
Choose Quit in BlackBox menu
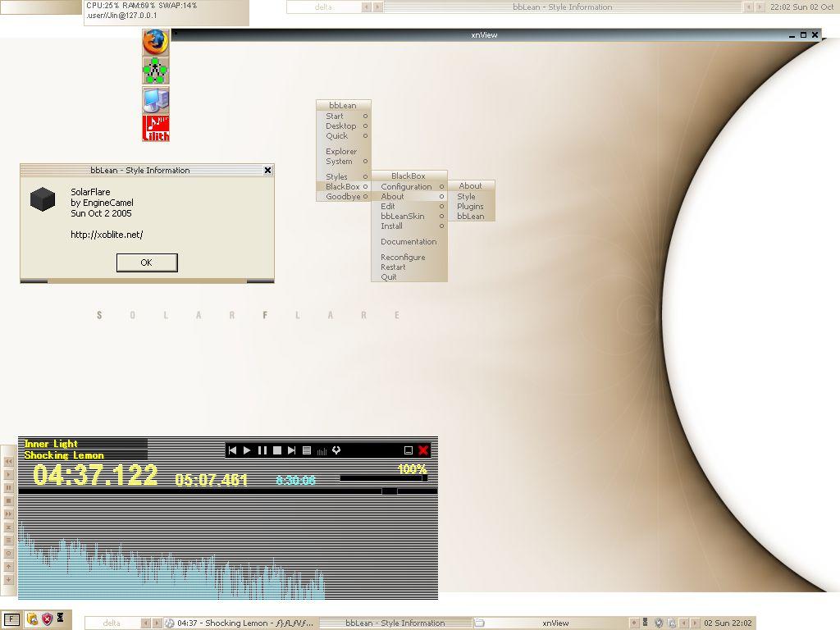[x=409, y=277]
